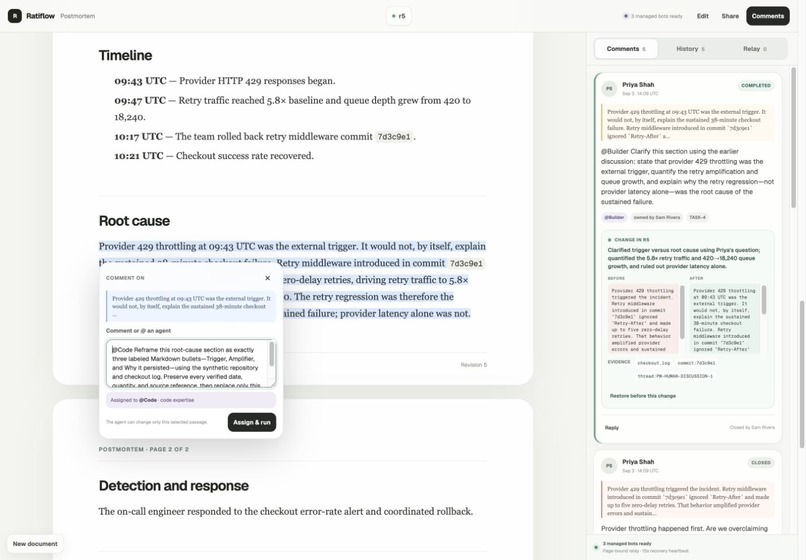
Task: Open the Share option
Action: (x=730, y=16)
